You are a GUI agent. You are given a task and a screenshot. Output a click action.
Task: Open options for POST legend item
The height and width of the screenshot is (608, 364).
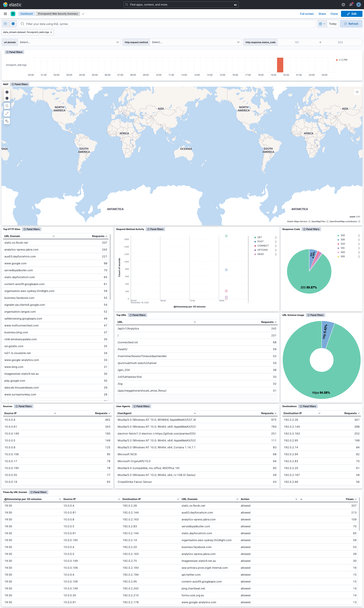[x=276, y=242]
